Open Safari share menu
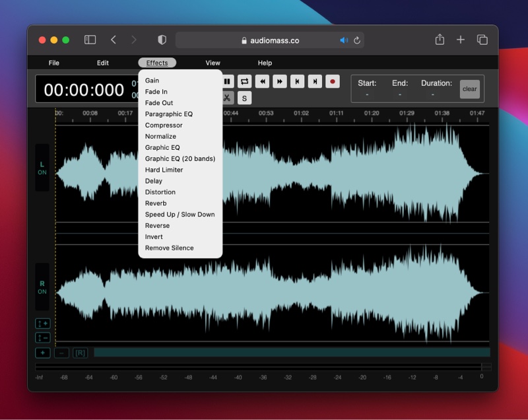Image resolution: width=528 pixels, height=420 pixels. click(x=440, y=40)
